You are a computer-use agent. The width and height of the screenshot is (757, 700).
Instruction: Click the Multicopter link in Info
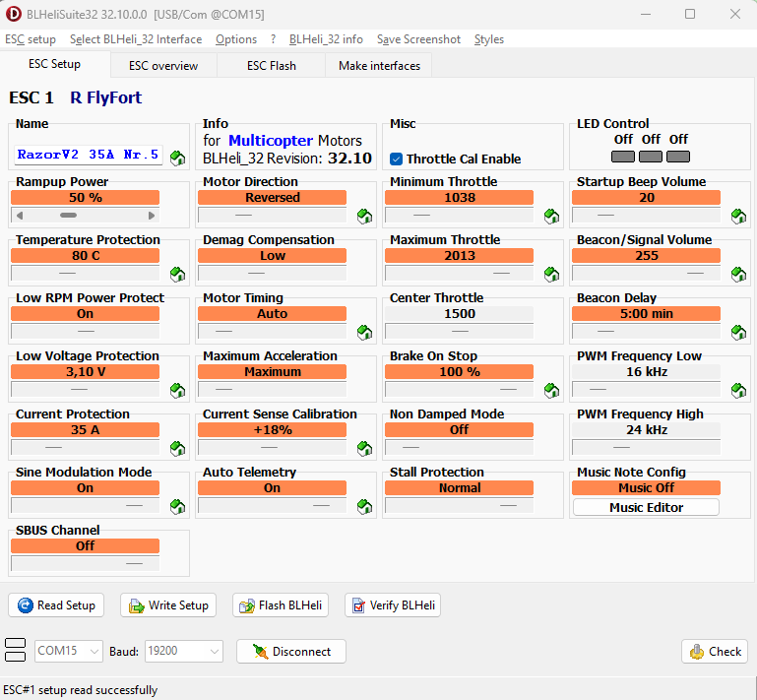click(x=271, y=141)
